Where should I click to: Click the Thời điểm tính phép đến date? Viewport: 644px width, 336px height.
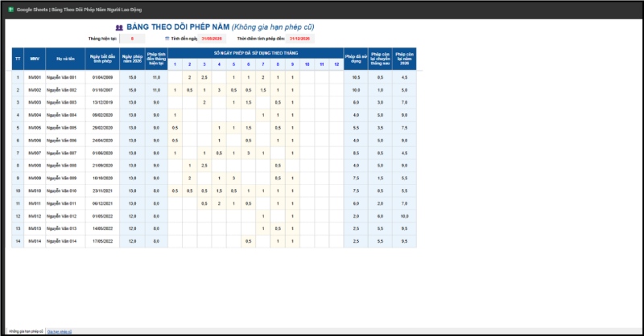[x=299, y=38]
